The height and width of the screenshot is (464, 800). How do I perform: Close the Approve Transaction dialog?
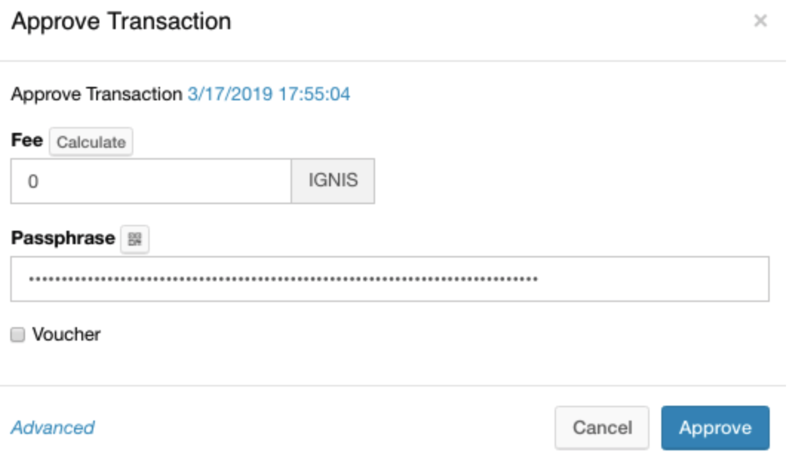760,21
